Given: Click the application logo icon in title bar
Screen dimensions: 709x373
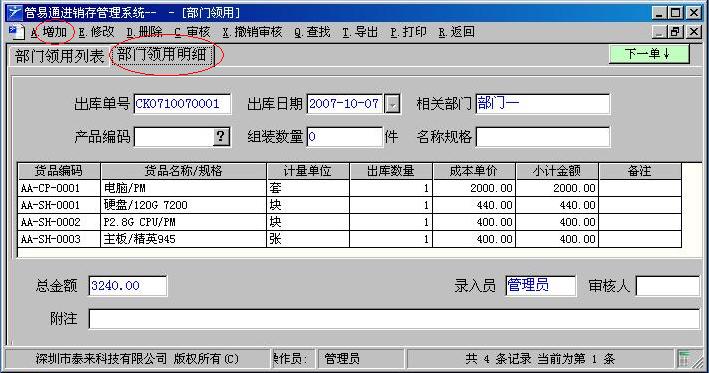Looking at the screenshot, I should point(14,12).
